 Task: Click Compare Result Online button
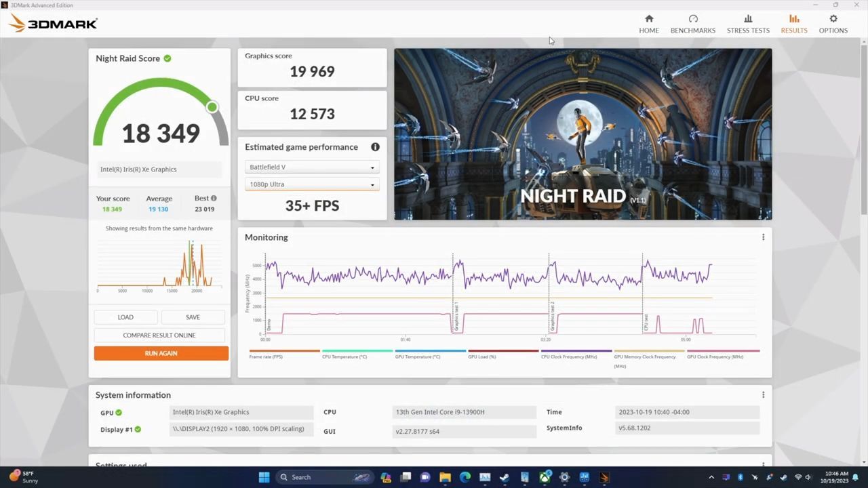pyautogui.click(x=159, y=335)
